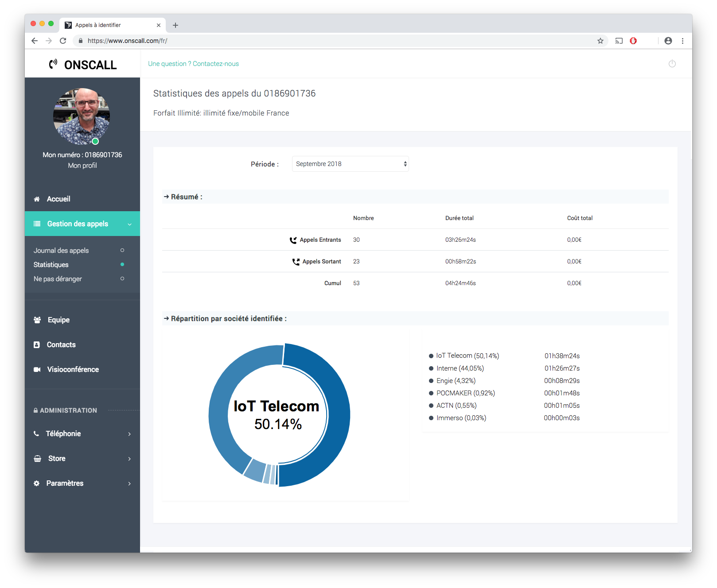Click the Paramètres label

[x=65, y=483]
